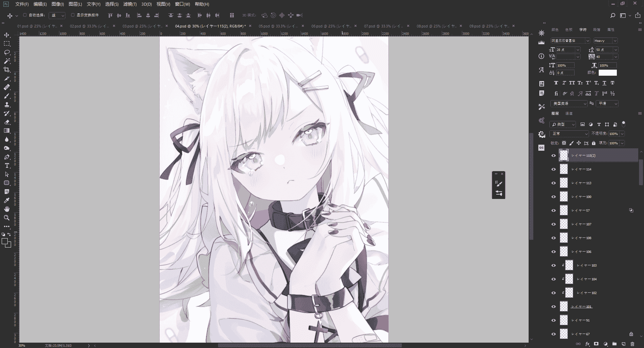Switch to the 通道 panel tab
The height and width of the screenshot is (348, 644).
(x=569, y=114)
